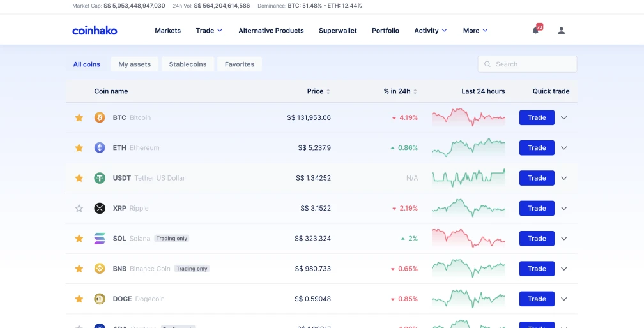This screenshot has width=644, height=328.
Task: Switch to Favorites tab
Action: (240, 64)
